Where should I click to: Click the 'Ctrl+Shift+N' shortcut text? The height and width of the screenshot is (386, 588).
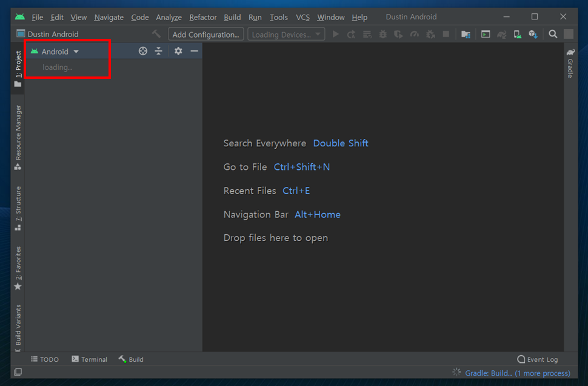pyautogui.click(x=302, y=167)
